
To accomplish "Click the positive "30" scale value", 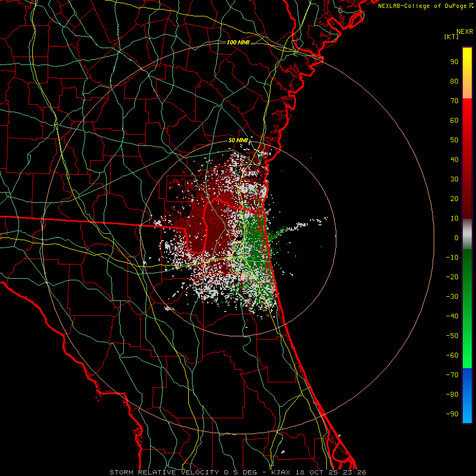I will (x=454, y=179).
